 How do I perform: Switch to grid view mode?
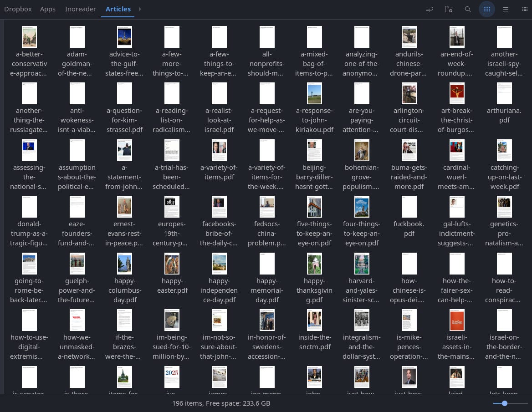pyautogui.click(x=487, y=9)
